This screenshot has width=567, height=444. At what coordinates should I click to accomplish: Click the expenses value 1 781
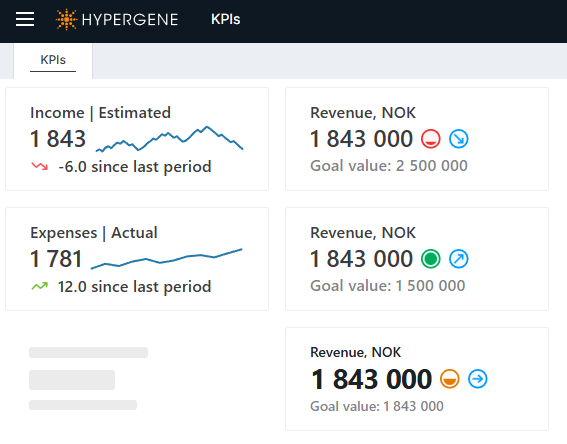(x=56, y=259)
